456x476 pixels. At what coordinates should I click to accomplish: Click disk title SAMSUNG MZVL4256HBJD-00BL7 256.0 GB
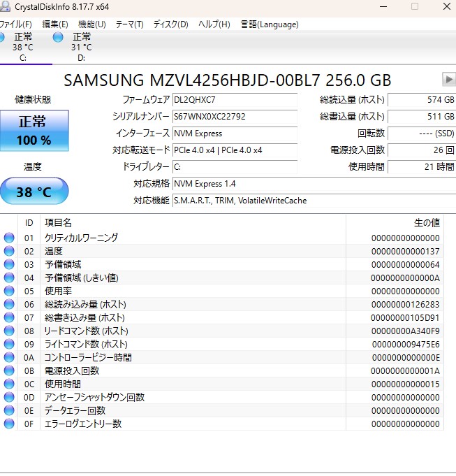pos(228,80)
